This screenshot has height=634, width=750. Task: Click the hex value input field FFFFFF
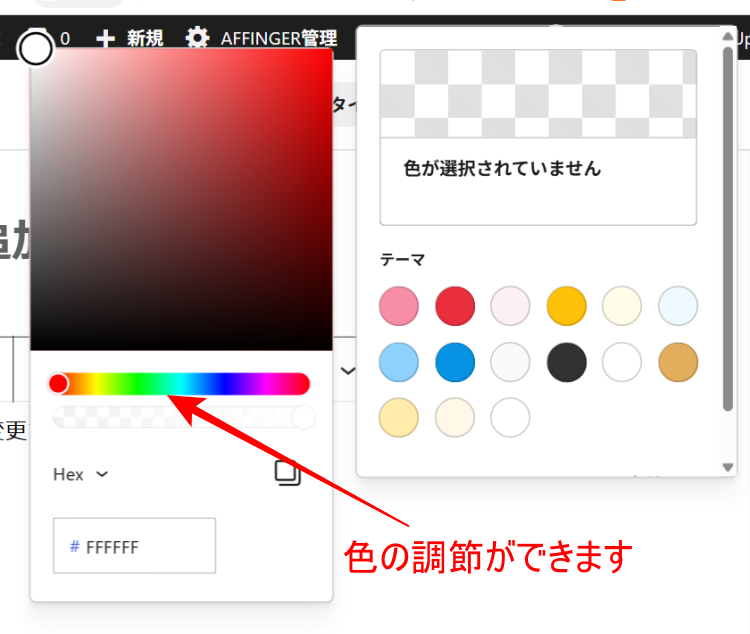[134, 545]
